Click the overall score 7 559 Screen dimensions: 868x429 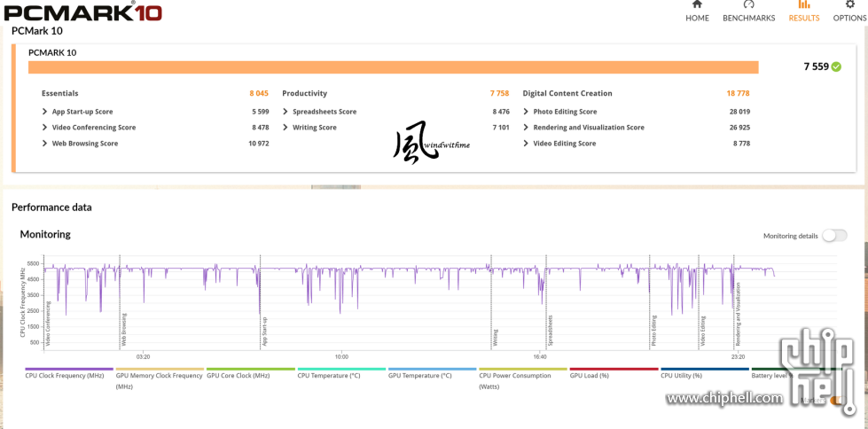pyautogui.click(x=816, y=67)
